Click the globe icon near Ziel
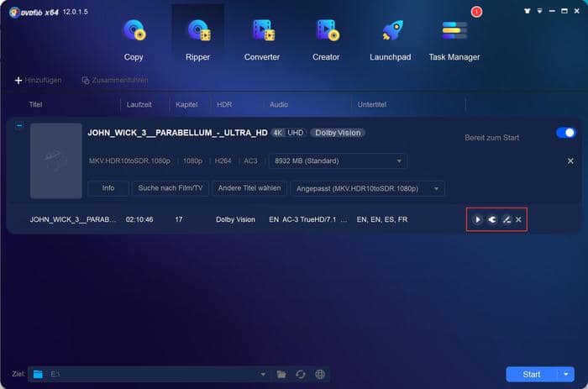The image size is (588, 389). [x=320, y=374]
